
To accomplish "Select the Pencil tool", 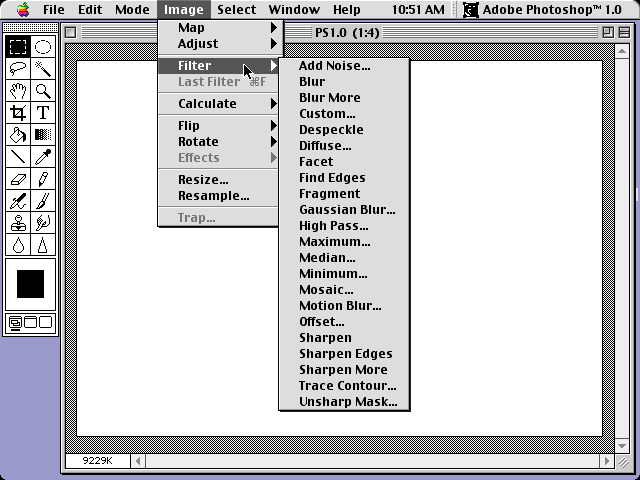I will (x=43, y=179).
